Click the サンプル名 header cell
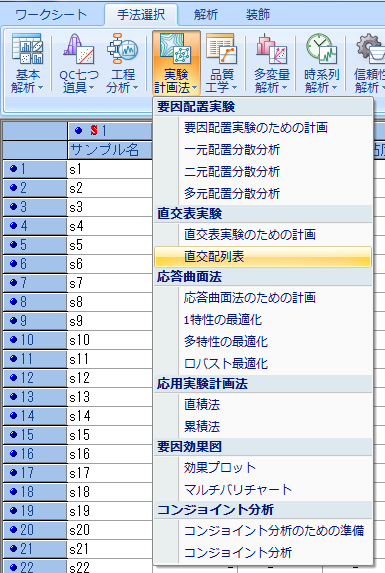 (110, 149)
